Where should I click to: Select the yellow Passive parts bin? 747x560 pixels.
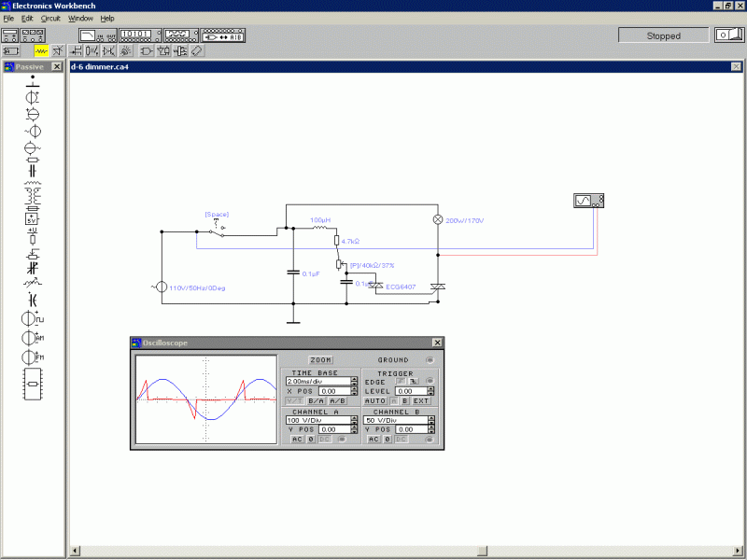(41, 50)
